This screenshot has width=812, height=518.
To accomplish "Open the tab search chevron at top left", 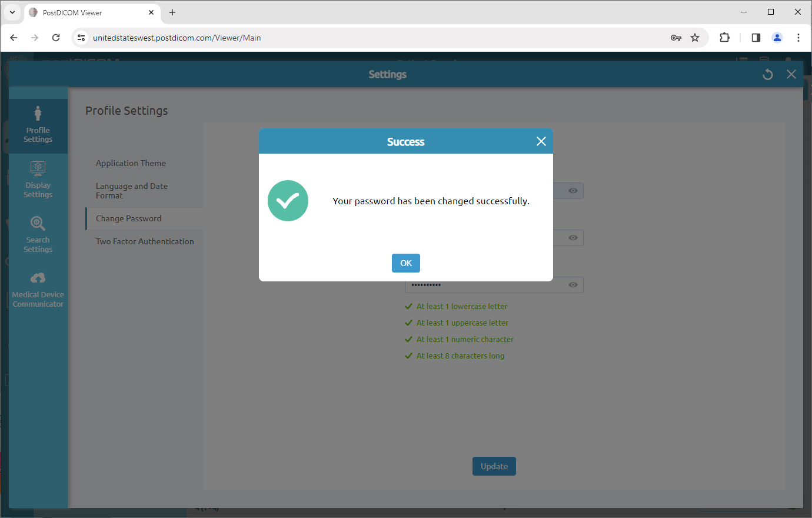I will tap(12, 12).
